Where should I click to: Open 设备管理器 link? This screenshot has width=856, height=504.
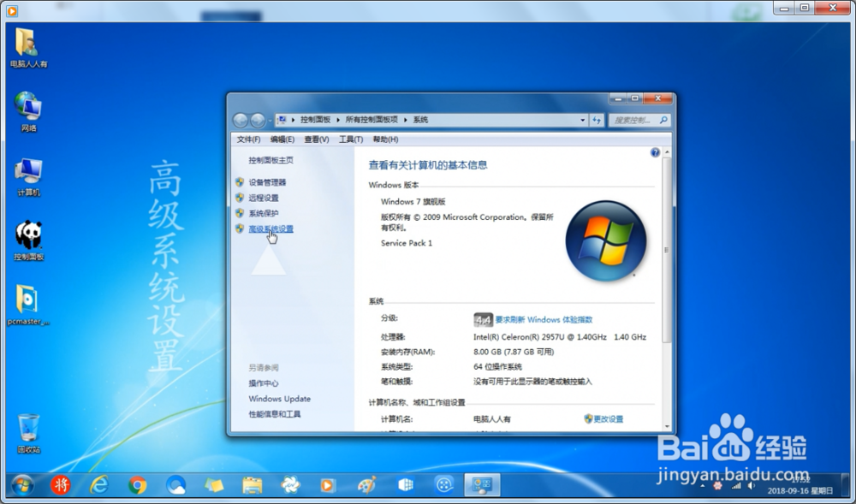[267, 182]
